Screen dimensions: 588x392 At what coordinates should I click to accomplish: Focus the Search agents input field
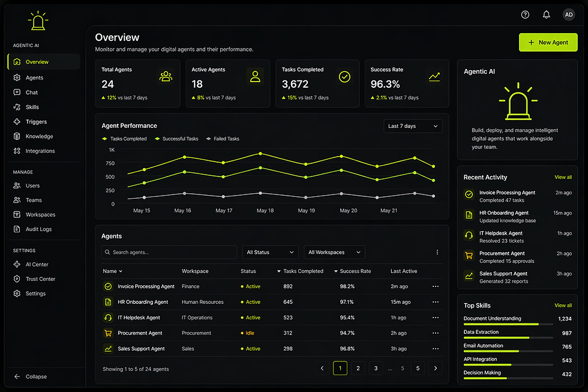tap(169, 252)
